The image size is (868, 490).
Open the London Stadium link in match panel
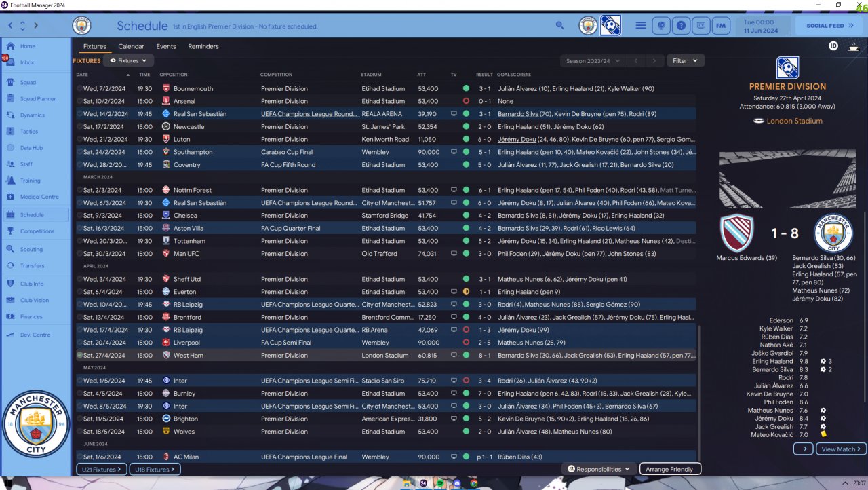794,121
